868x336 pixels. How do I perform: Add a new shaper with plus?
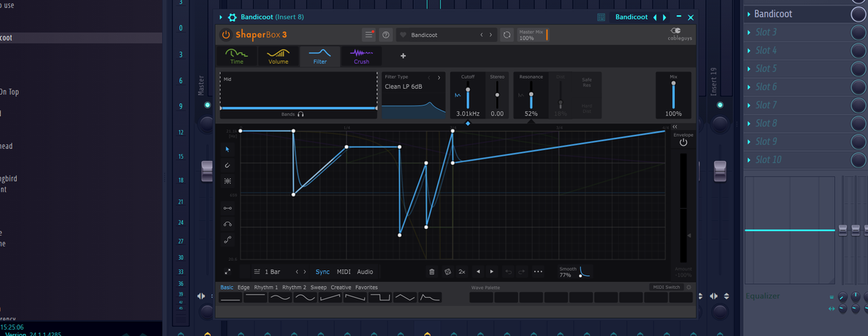click(x=403, y=56)
